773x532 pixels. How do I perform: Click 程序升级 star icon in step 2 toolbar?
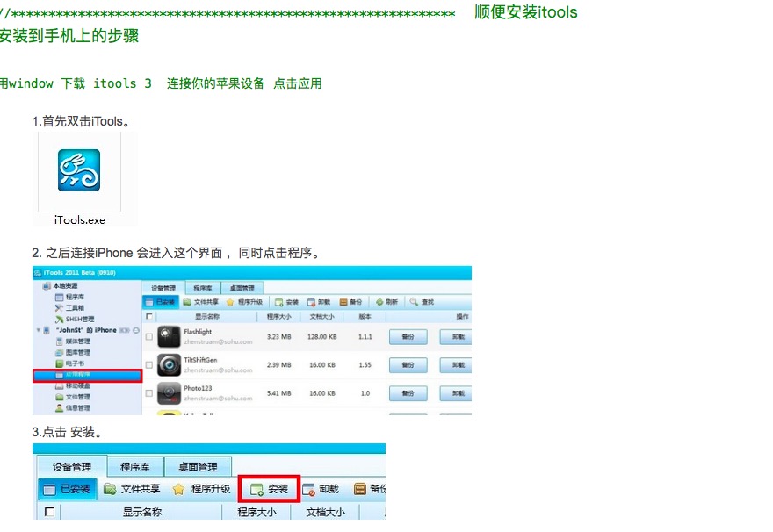(x=230, y=302)
